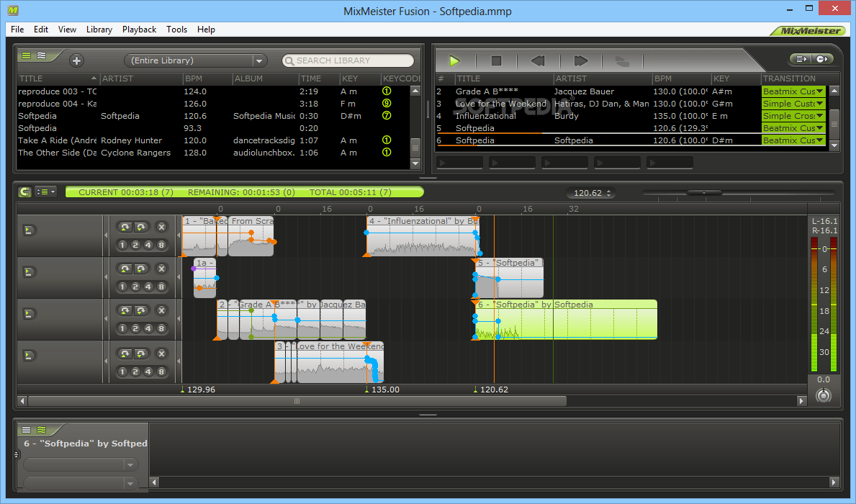
Task: Open the Library menu
Action: 99,30
